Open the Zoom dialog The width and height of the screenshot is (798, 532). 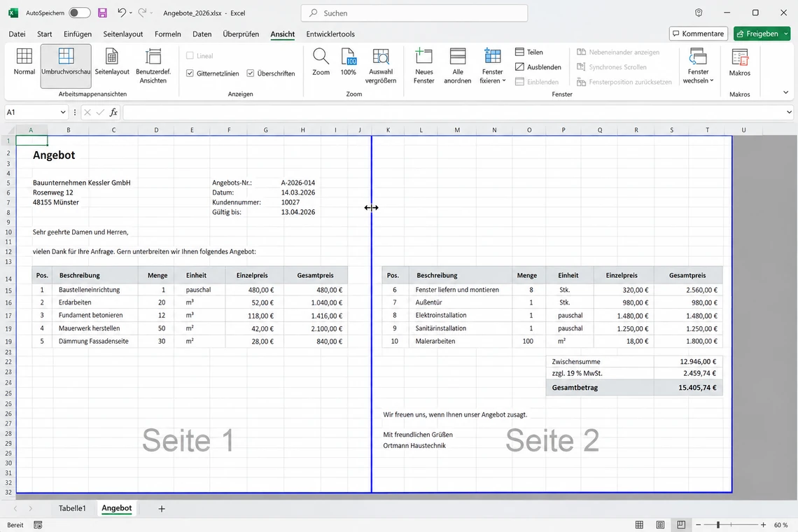click(321, 62)
